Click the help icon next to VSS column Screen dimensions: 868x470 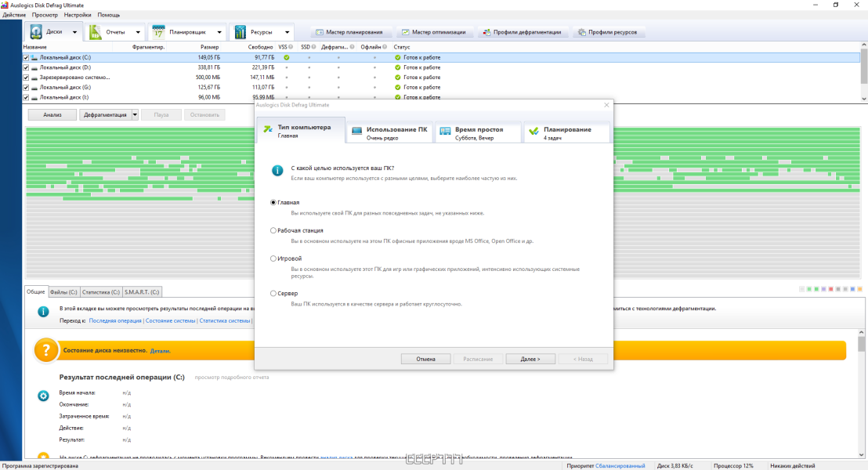pos(291,47)
